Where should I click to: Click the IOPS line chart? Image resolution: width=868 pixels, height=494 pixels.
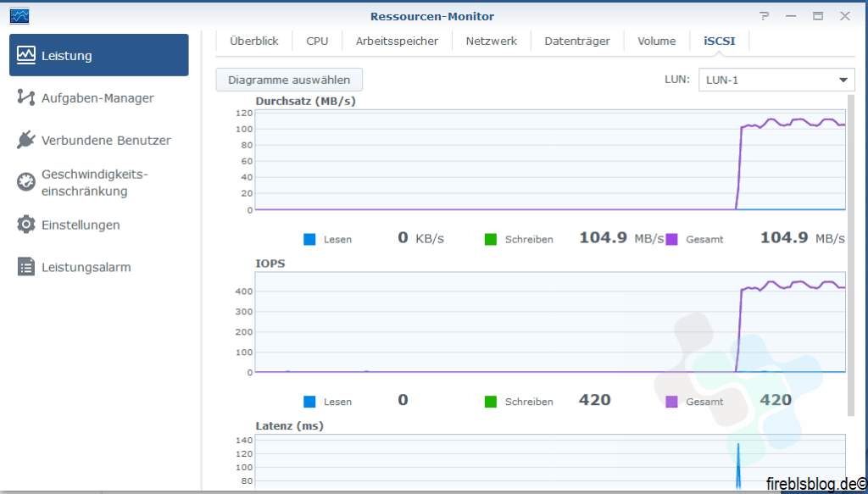[x=550, y=322]
